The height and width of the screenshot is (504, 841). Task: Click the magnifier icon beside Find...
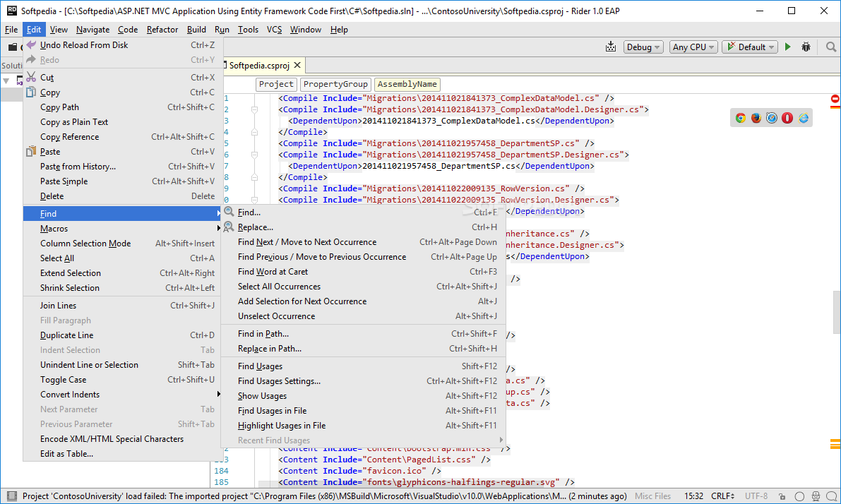(229, 212)
